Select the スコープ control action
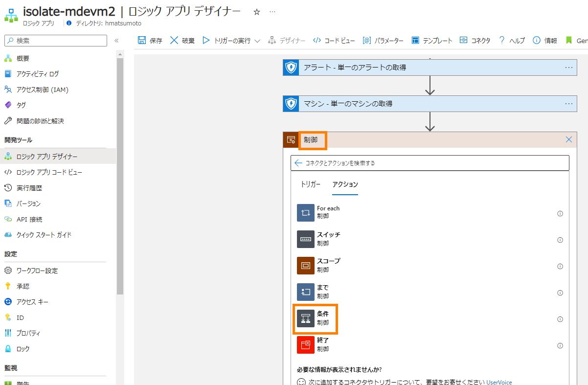The height and width of the screenshot is (385, 588). pos(430,265)
